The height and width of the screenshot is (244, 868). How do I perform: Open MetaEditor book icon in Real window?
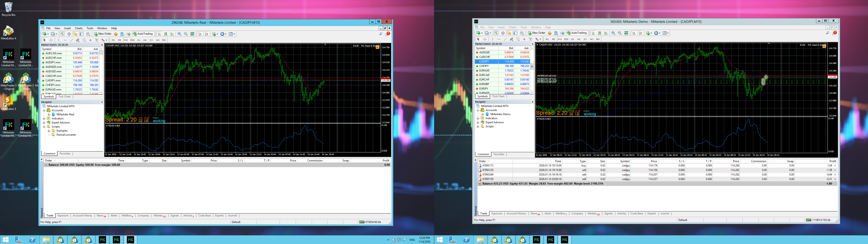116,34
